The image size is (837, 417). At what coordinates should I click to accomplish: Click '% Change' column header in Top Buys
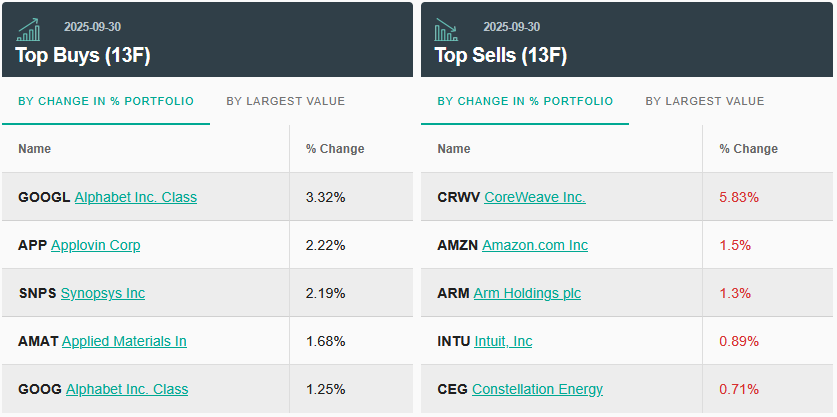[335, 149]
